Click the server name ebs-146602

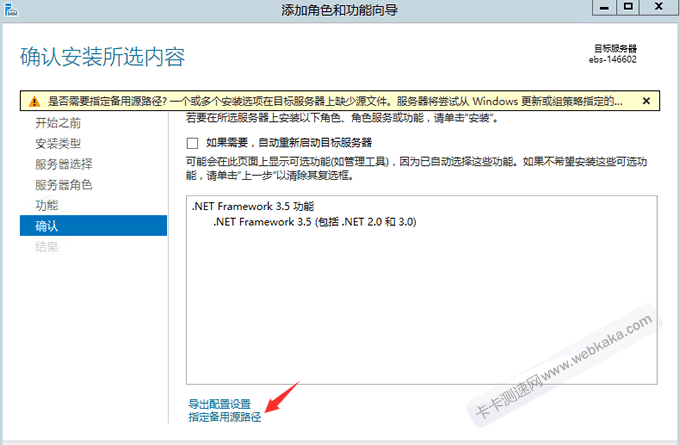pyautogui.click(x=612, y=60)
